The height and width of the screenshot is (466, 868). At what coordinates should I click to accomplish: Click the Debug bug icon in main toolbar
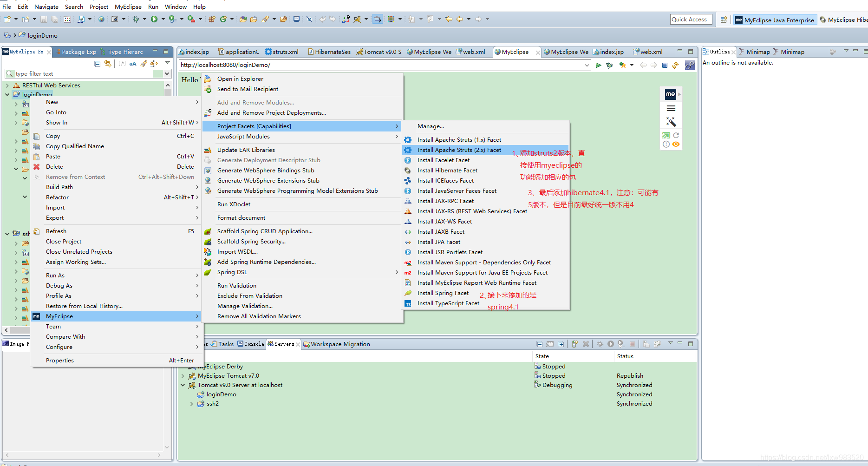point(136,19)
